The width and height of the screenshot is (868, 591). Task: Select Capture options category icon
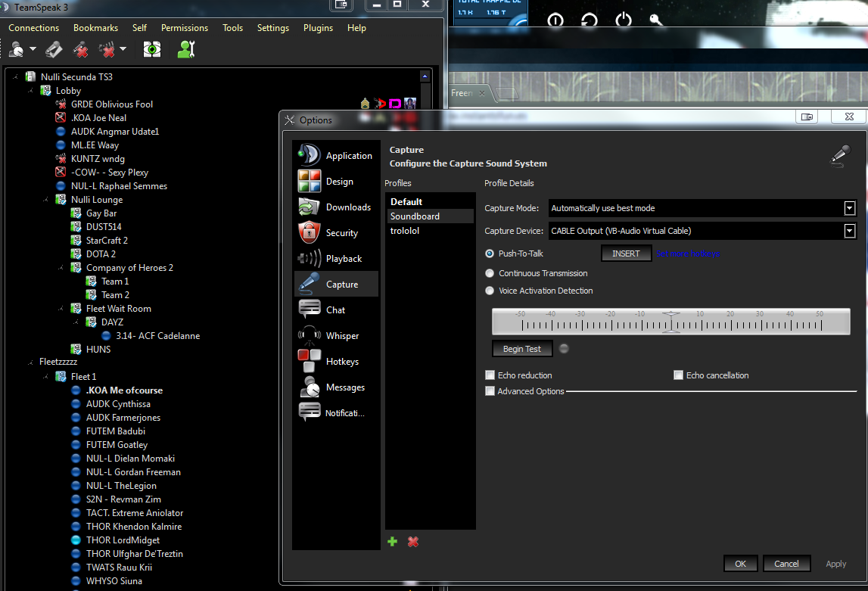[309, 284]
